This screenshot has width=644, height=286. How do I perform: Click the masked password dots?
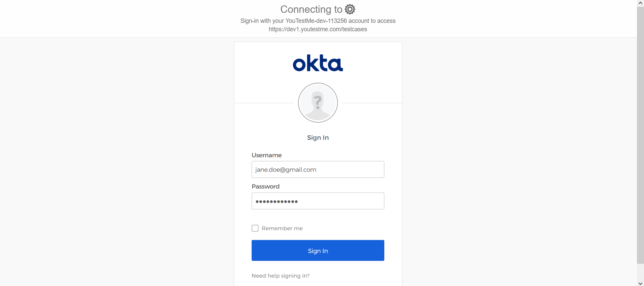point(276,202)
